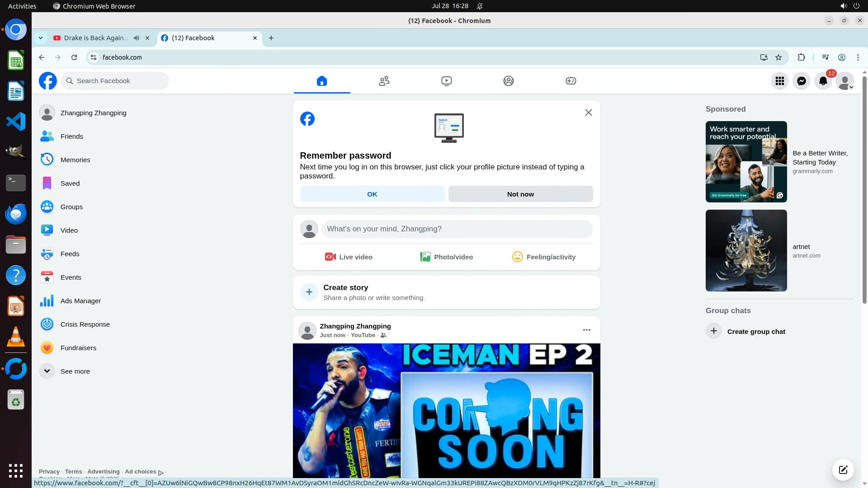The width and height of the screenshot is (868, 488).
Task: Open account profile dropdown menu
Action: coord(844,81)
